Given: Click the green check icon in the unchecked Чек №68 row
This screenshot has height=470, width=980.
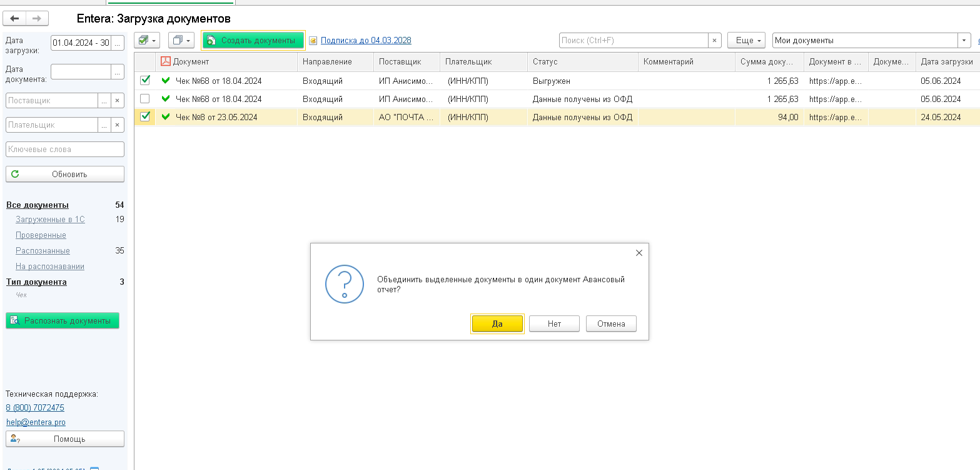Looking at the screenshot, I should click(x=166, y=98).
